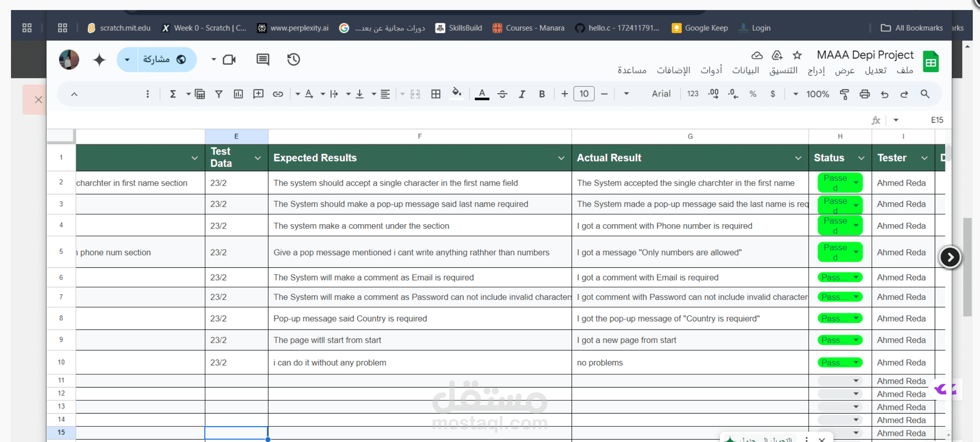980x442 pixels.
Task: Click the print icon in toolbar
Action: (864, 94)
